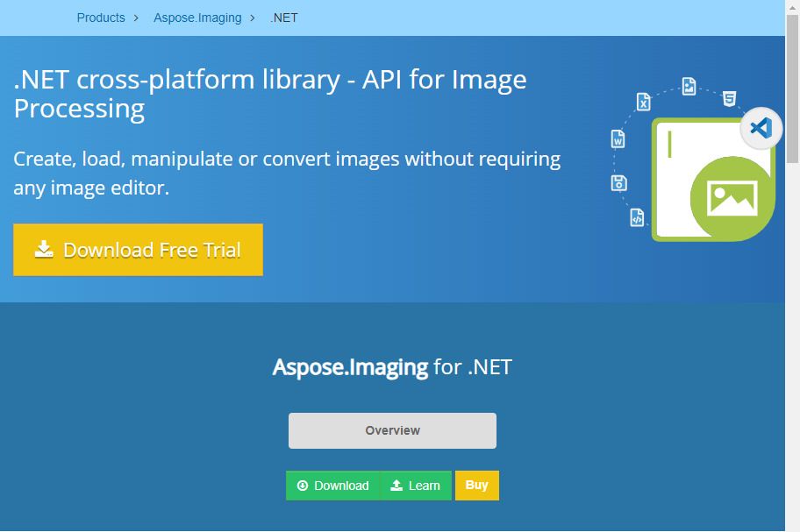Open the Aspose.Imaging breadcrumb link

197,18
